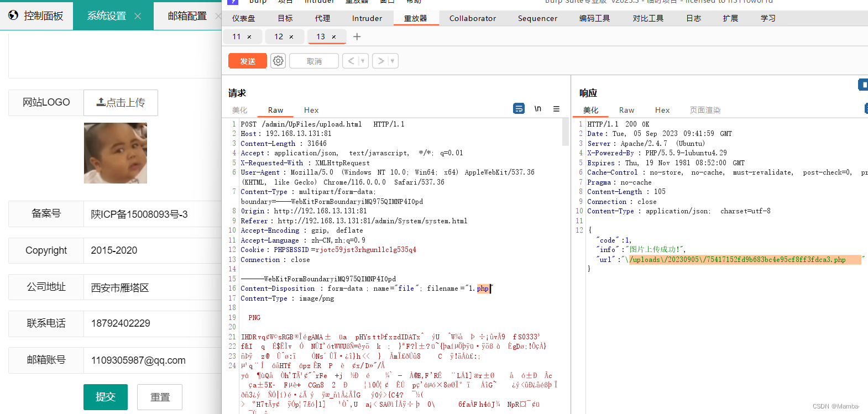Click the 邮箱账号 input field
The width and height of the screenshot is (868, 414).
pyautogui.click(x=153, y=360)
